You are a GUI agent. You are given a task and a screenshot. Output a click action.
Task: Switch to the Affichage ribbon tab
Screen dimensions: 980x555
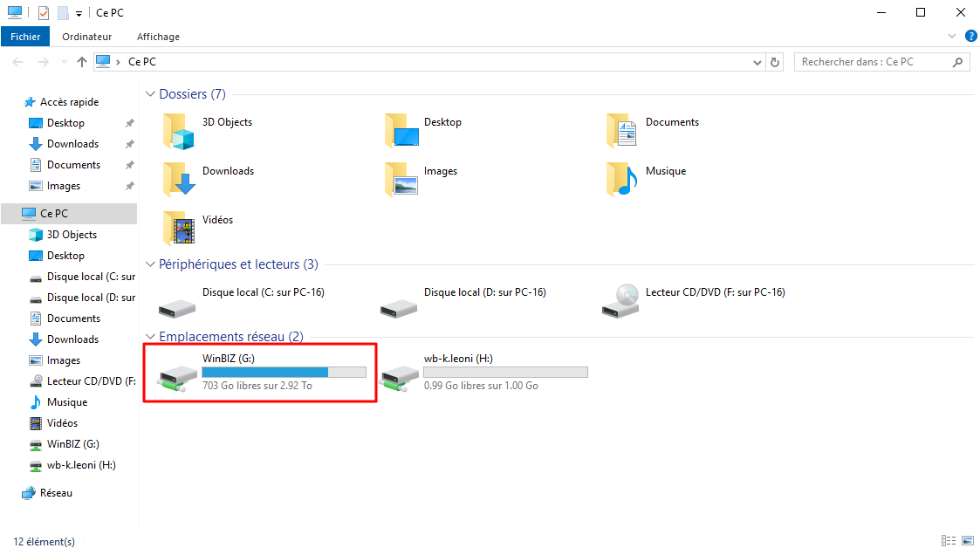coord(158,37)
